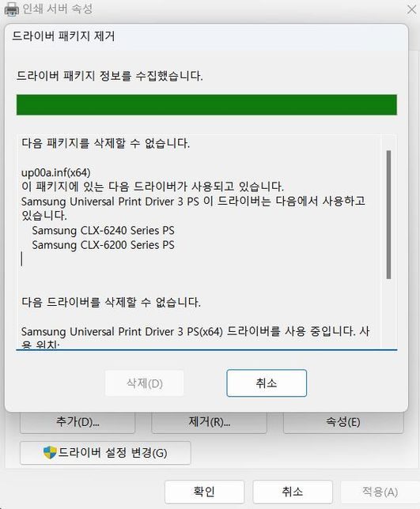Select the Samsung CLX-6240 Series PS line
This screenshot has height=509, width=420.
pyautogui.click(x=103, y=230)
